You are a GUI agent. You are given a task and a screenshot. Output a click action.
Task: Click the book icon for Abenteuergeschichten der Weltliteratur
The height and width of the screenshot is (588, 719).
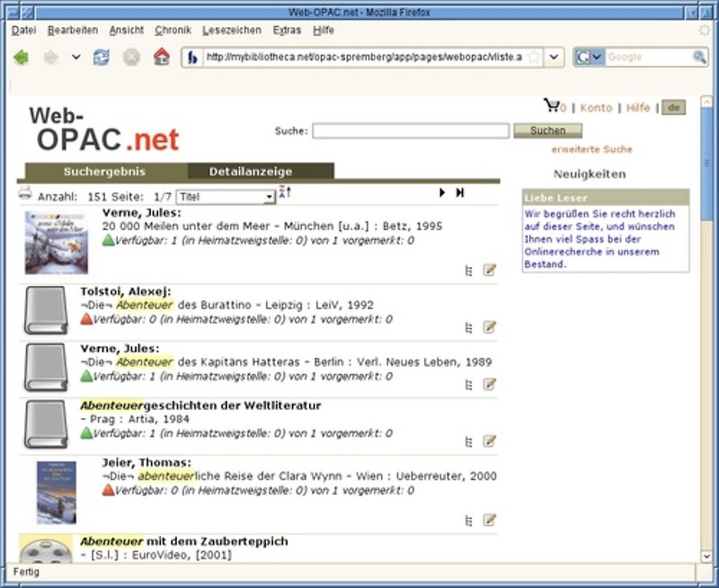click(46, 424)
